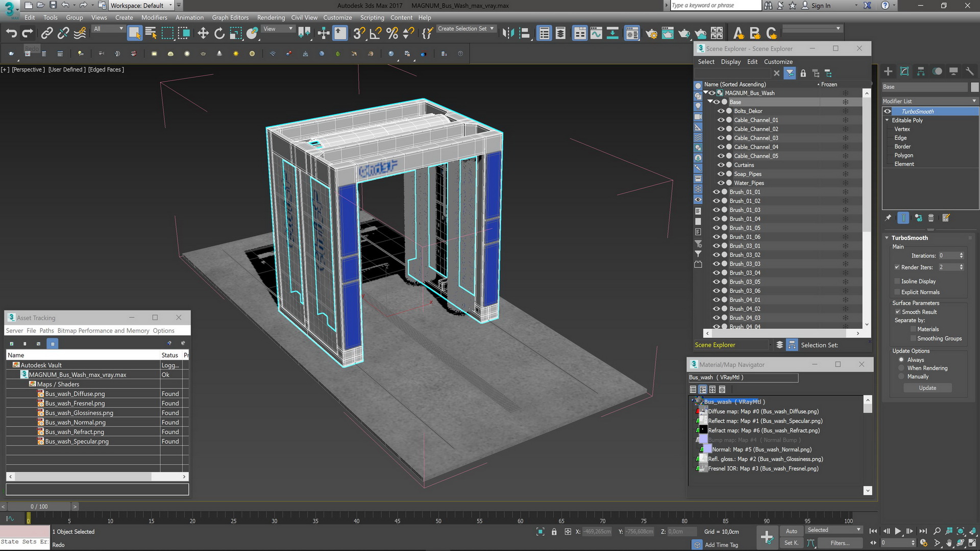Select the When Rendering radio option

[x=901, y=368]
